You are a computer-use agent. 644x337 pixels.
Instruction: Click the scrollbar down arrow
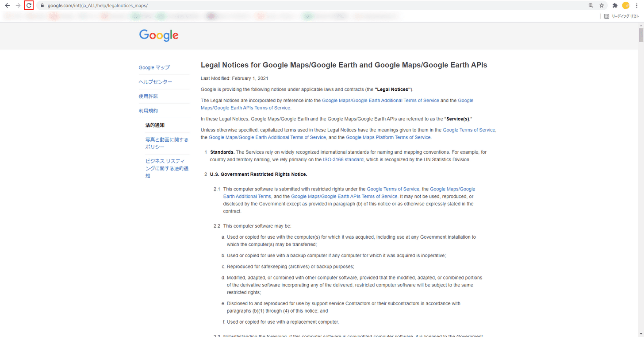pos(641,334)
